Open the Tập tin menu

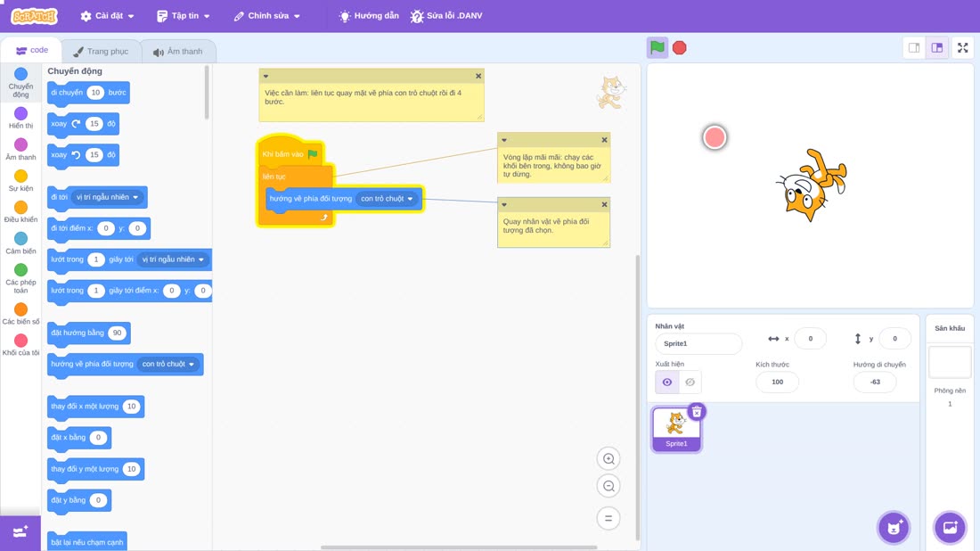pos(184,16)
